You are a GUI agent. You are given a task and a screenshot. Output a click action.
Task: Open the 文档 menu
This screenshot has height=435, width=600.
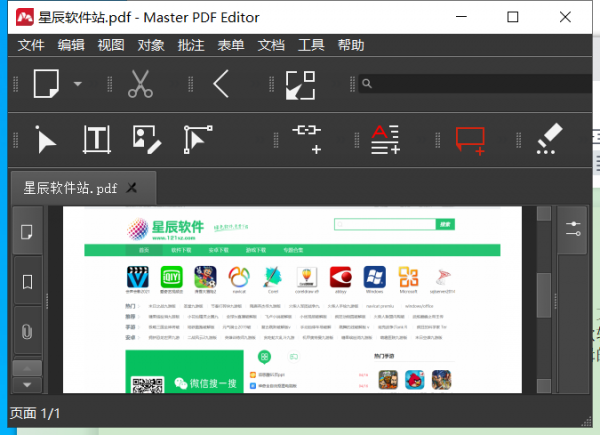click(x=271, y=45)
